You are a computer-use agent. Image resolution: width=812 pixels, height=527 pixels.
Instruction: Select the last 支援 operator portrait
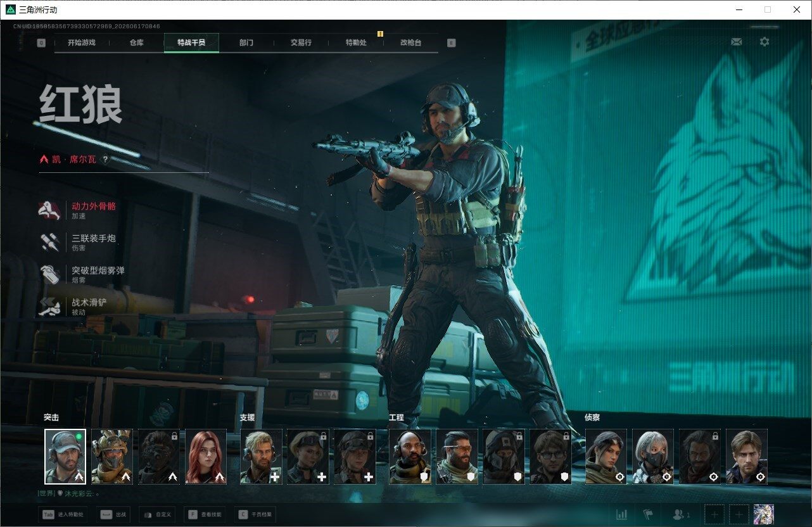point(355,457)
